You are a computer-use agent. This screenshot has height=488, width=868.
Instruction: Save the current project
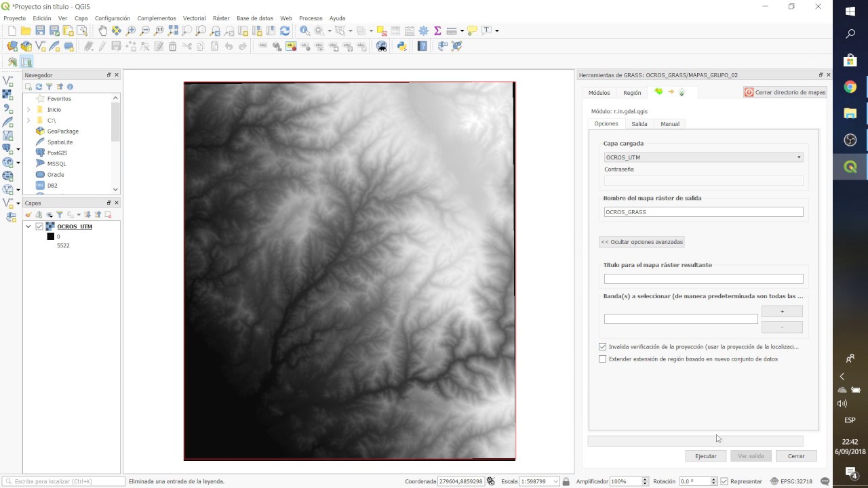coord(40,30)
